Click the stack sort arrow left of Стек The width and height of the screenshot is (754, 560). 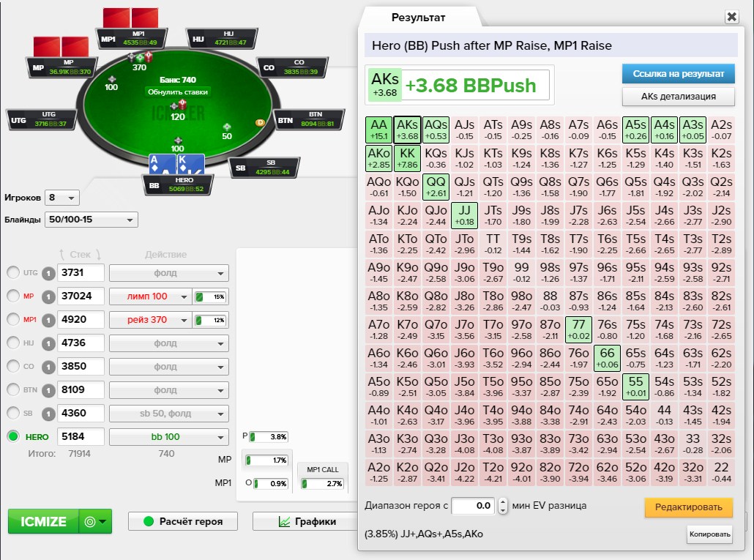pos(61,254)
